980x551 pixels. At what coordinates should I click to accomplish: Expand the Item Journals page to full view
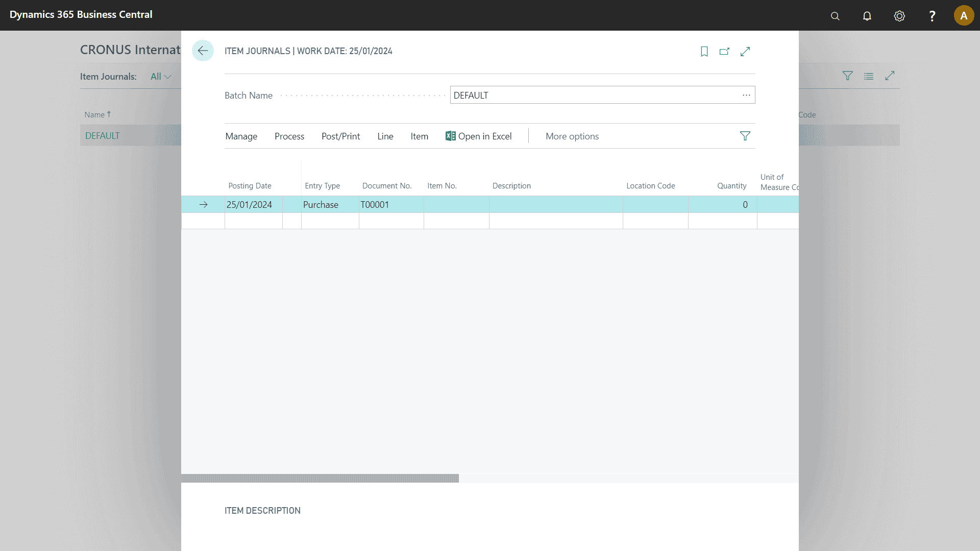pyautogui.click(x=745, y=52)
